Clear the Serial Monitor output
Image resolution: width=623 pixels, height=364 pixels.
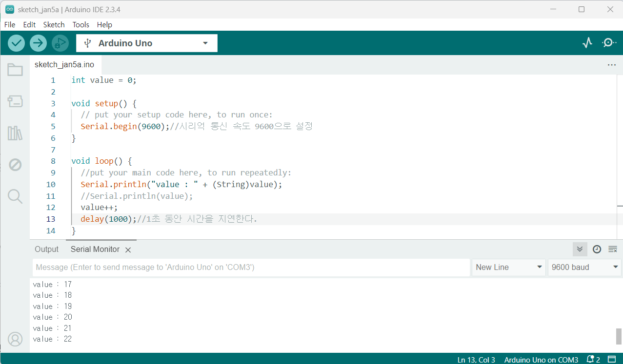click(x=613, y=249)
